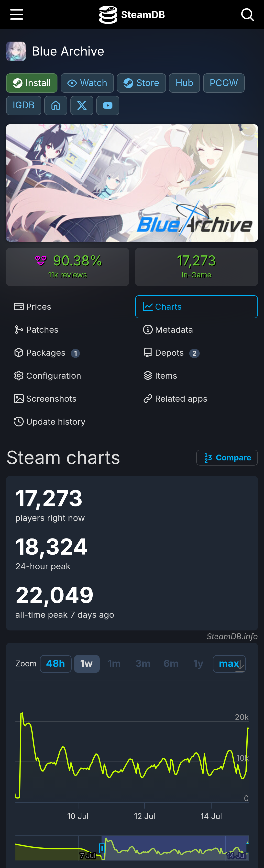Open the Charts section tab
This screenshot has height=868, width=264.
pyautogui.click(x=196, y=307)
